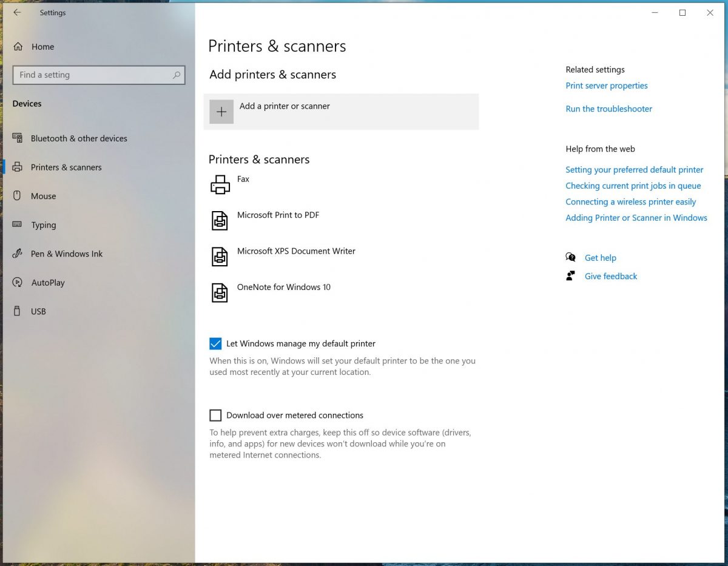Image resolution: width=728 pixels, height=566 pixels.
Task: Click the search magnifier icon
Action: coord(177,75)
